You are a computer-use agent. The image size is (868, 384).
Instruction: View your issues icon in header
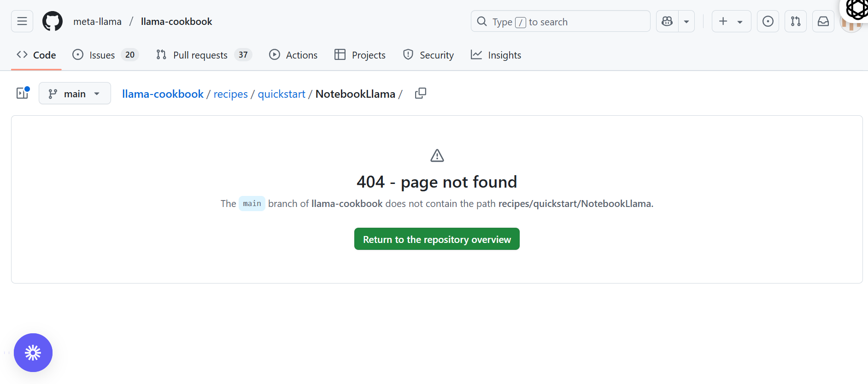click(x=768, y=21)
